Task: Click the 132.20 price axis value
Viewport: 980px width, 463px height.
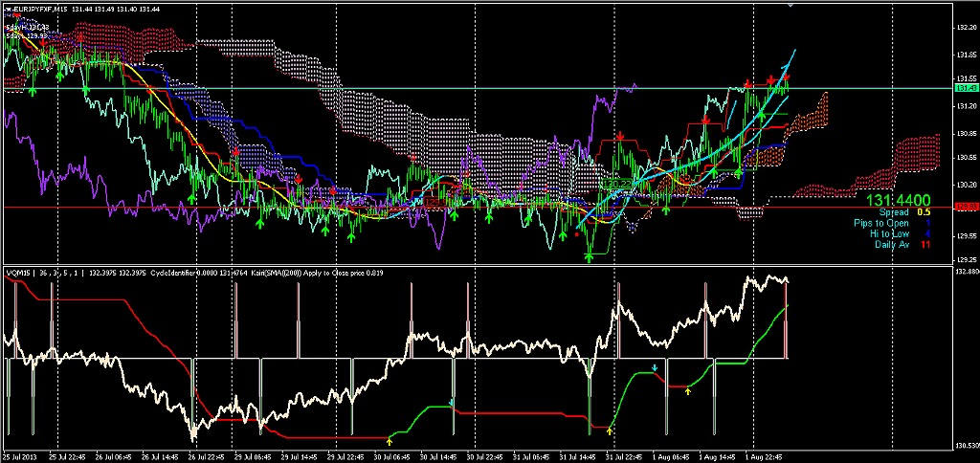Action: pyautogui.click(x=967, y=27)
